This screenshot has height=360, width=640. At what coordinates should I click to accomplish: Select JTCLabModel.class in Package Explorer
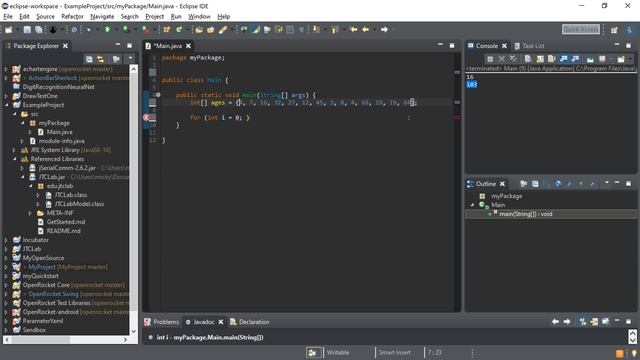[x=79, y=204]
